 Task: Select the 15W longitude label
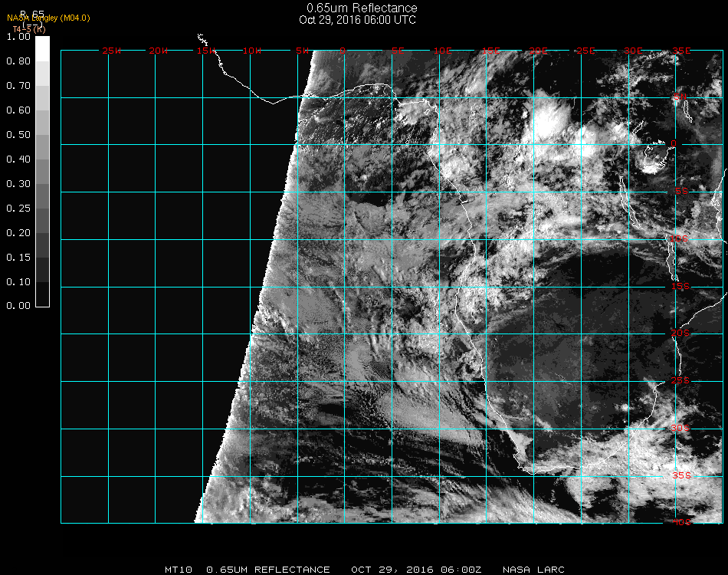pyautogui.click(x=206, y=51)
